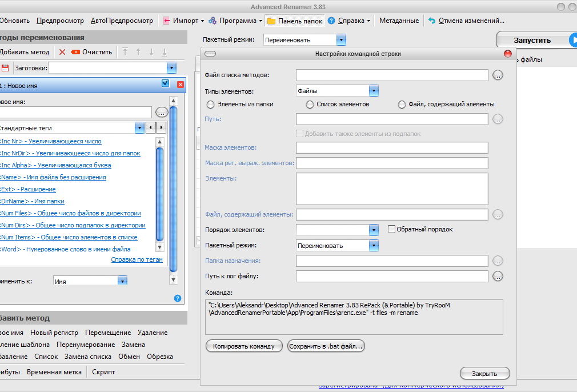Image resolution: width=577 pixels, height=392 pixels.
Task: Click the Запустить button
Action: [x=536, y=40]
